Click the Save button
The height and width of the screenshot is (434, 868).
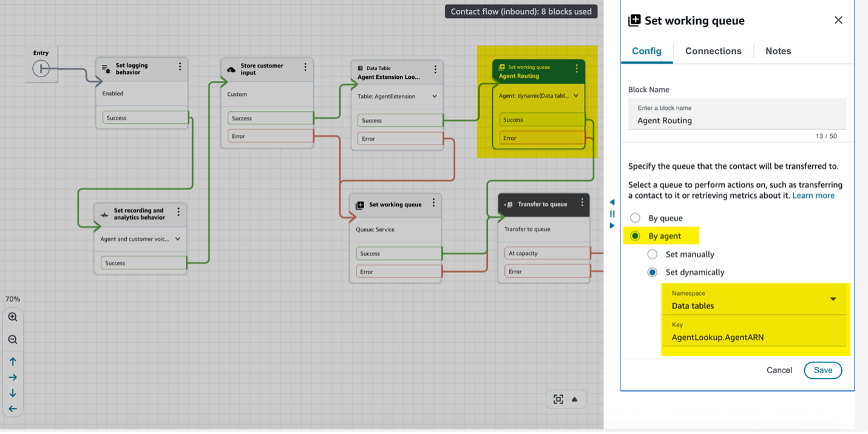(x=822, y=370)
